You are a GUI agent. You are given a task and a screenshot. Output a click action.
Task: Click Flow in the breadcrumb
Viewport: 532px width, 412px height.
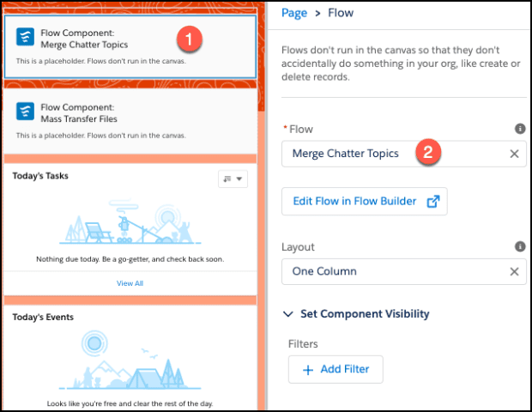[341, 13]
